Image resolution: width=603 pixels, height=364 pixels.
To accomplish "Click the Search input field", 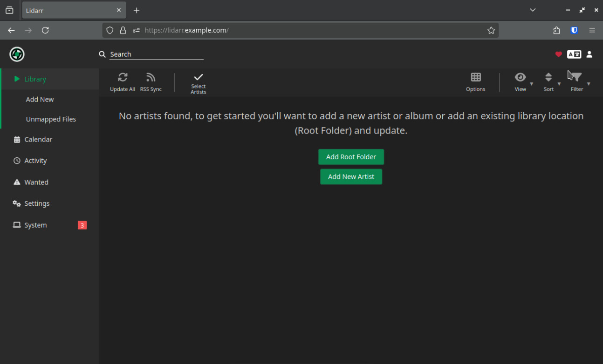I will pyautogui.click(x=156, y=54).
